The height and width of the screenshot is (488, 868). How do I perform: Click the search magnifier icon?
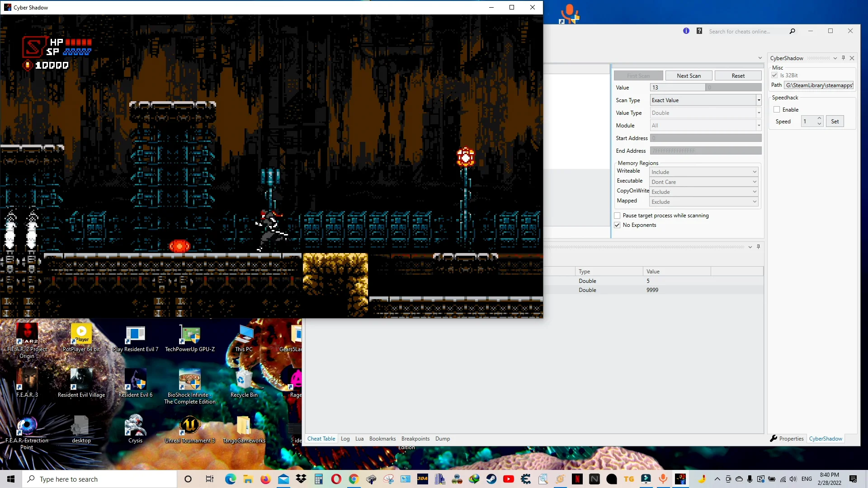click(x=792, y=31)
